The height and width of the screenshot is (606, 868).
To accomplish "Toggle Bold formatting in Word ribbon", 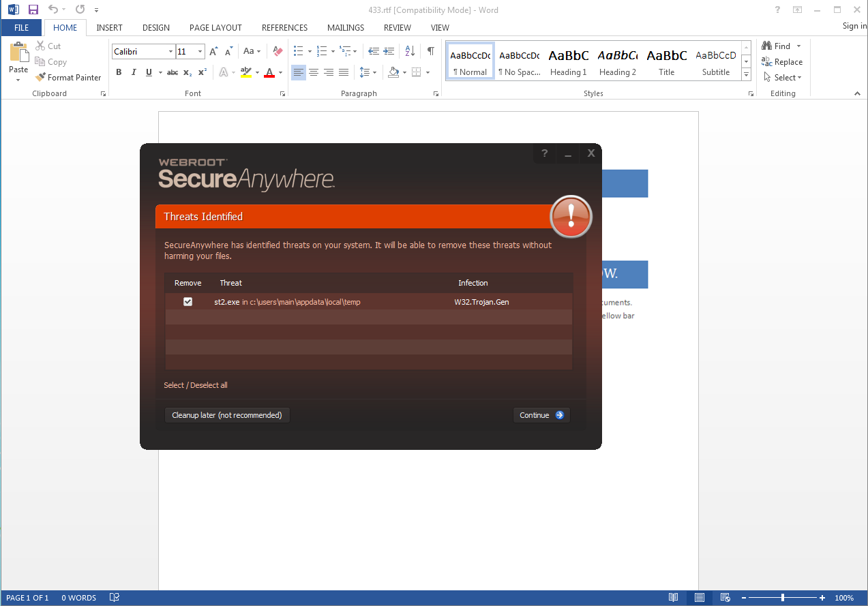I will pyautogui.click(x=119, y=72).
